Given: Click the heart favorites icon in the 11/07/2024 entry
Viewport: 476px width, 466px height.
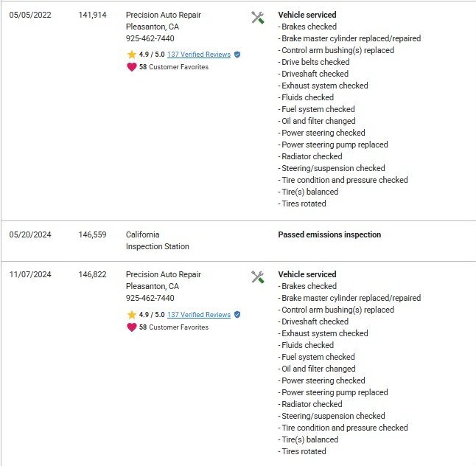Looking at the screenshot, I should point(131,327).
